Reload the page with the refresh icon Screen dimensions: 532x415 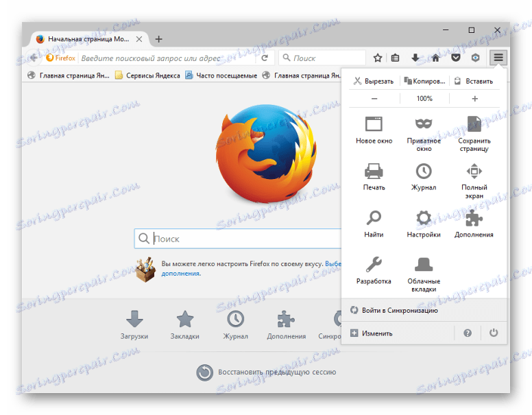tap(265, 58)
